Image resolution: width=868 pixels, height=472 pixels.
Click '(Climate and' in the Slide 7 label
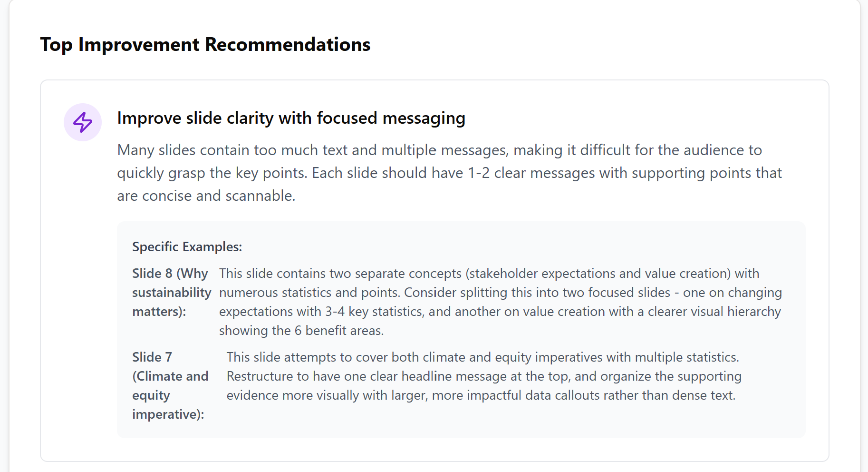point(170,376)
